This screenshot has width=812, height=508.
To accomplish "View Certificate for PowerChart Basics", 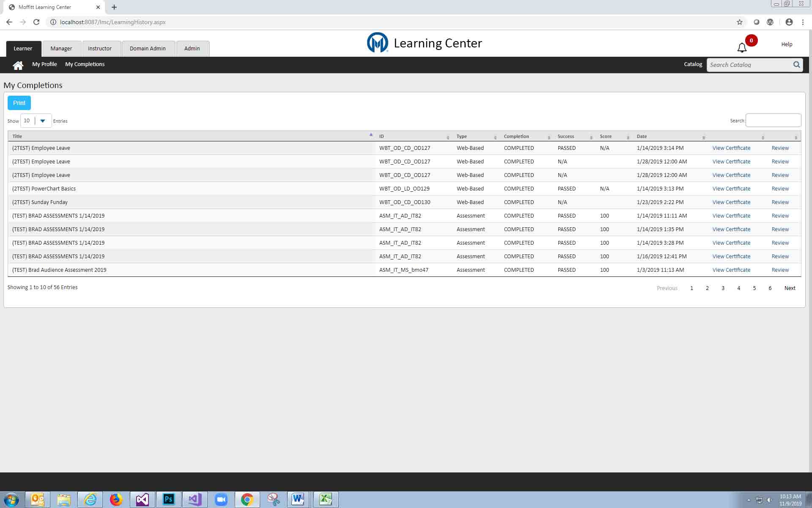I will [731, 189].
